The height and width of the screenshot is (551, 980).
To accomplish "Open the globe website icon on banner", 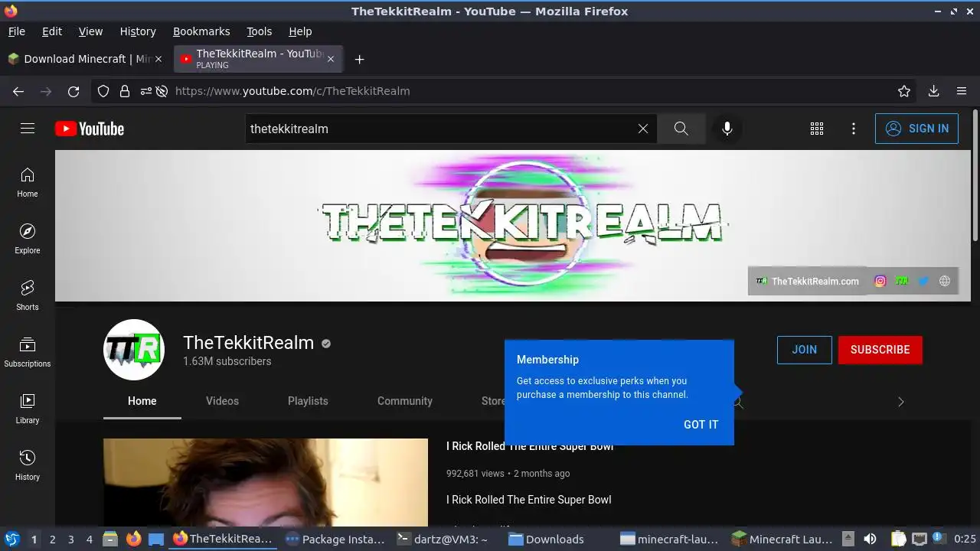I will [945, 281].
